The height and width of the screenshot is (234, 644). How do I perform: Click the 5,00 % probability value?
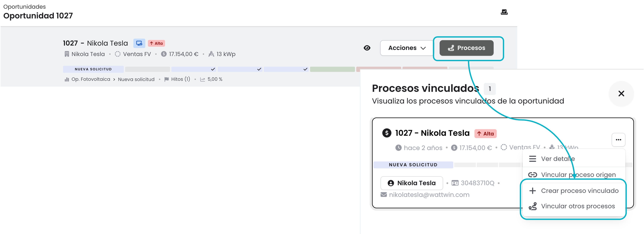(x=215, y=79)
